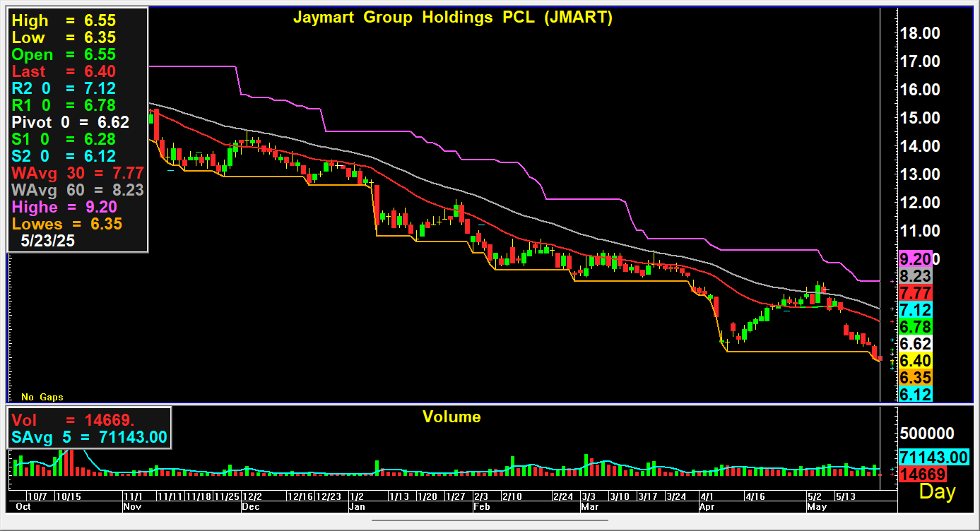980x531 pixels.
Task: Select the Lowes = 6.35 indicator row
Action: 67,225
